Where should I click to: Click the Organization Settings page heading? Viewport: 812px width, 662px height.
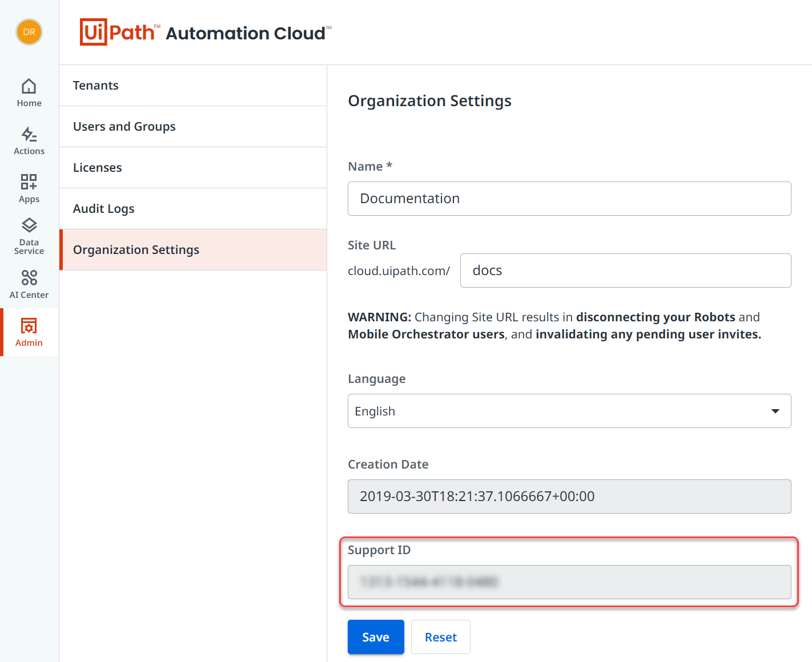coord(429,101)
